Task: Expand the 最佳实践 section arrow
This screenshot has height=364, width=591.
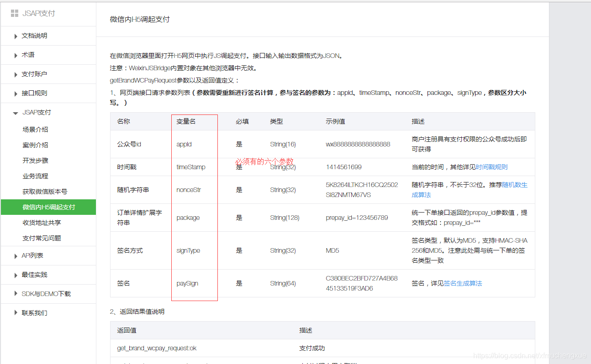Action: pyautogui.click(x=16, y=275)
